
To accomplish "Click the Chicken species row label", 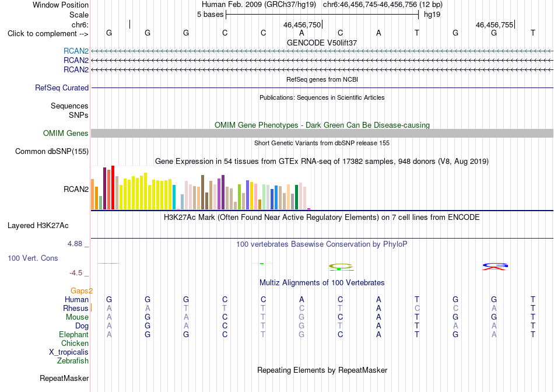I will tap(75, 343).
